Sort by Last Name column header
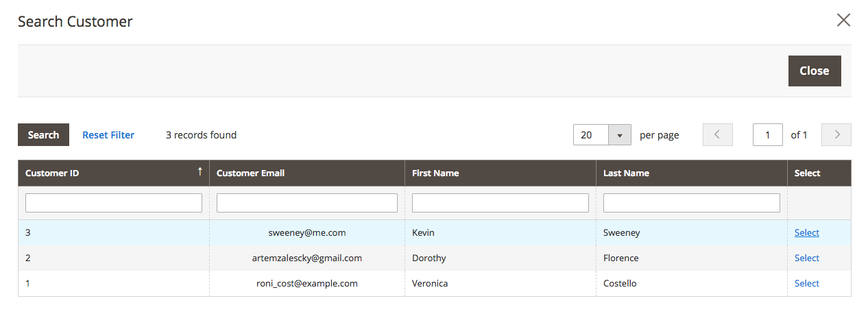The width and height of the screenshot is (868, 327). click(692, 173)
